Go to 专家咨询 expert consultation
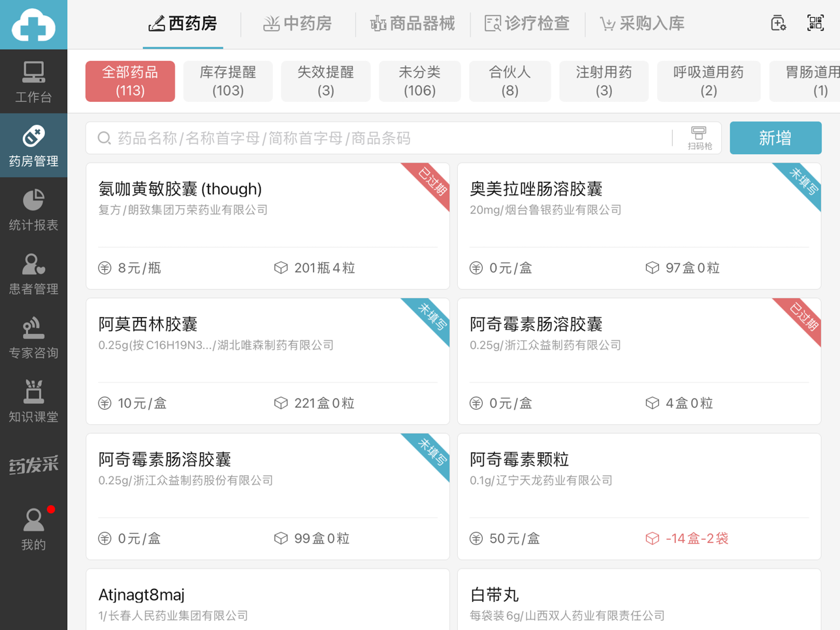840x630 pixels. [x=33, y=338]
